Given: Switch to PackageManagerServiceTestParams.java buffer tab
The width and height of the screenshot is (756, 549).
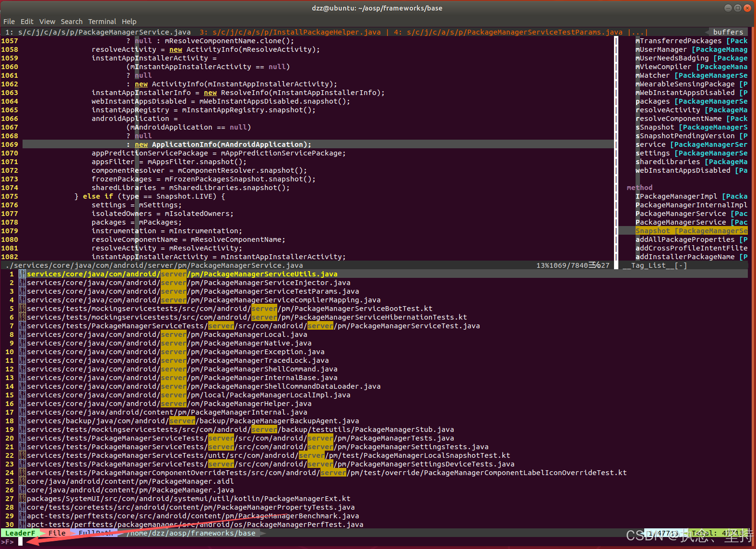Looking at the screenshot, I should (x=508, y=32).
